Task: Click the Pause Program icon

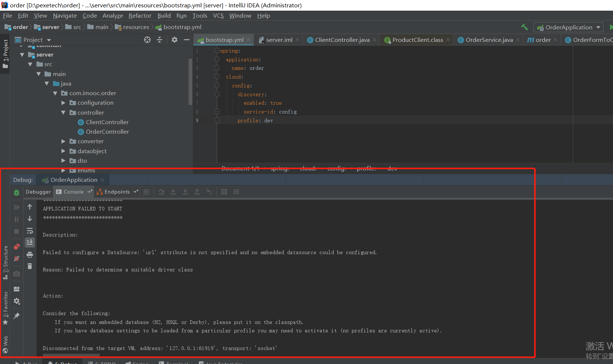Action: [x=17, y=219]
